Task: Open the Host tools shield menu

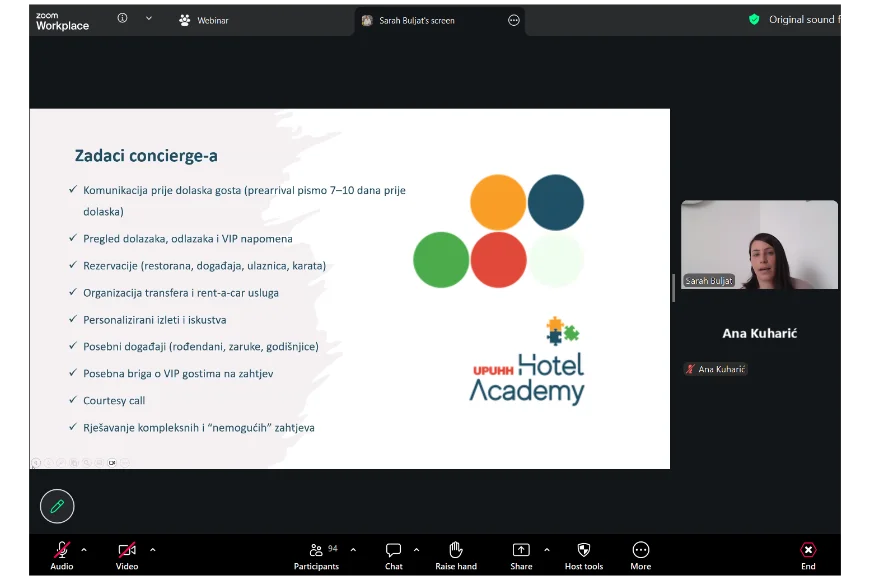Action: click(x=584, y=555)
